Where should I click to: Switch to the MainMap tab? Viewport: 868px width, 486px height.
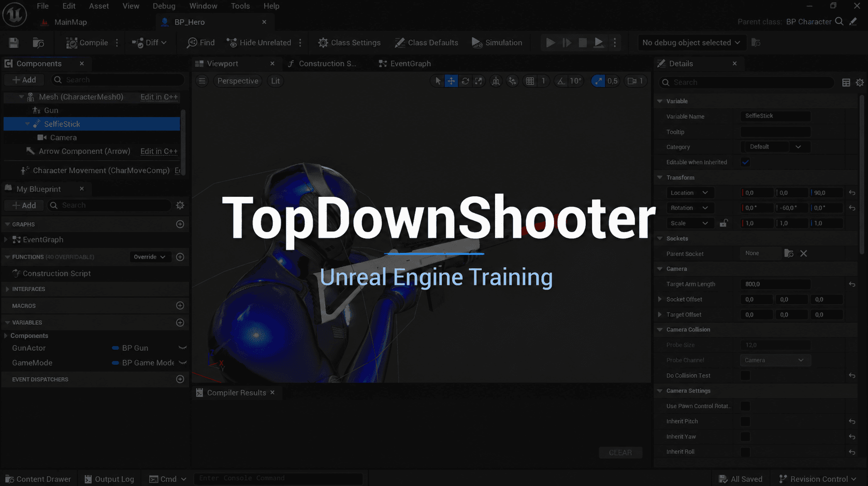[x=70, y=22]
